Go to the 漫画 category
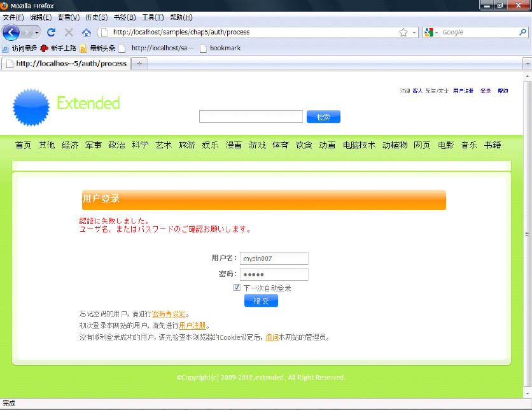 [x=234, y=145]
